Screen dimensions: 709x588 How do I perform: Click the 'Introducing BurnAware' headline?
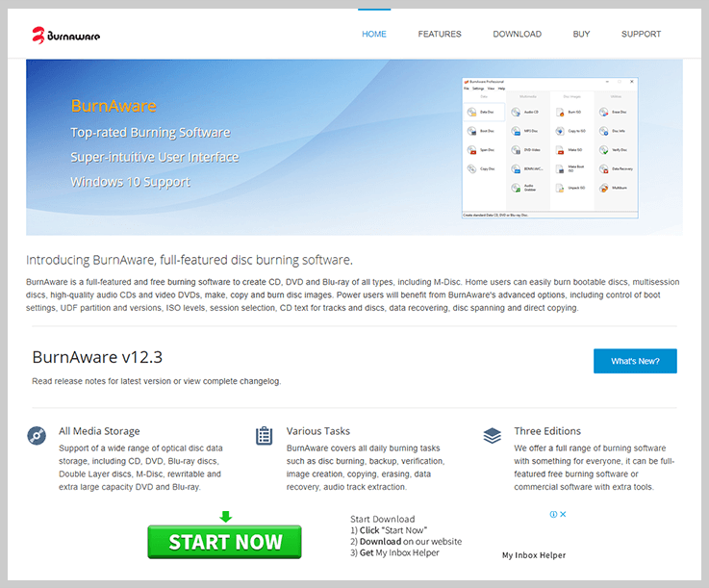[189, 260]
